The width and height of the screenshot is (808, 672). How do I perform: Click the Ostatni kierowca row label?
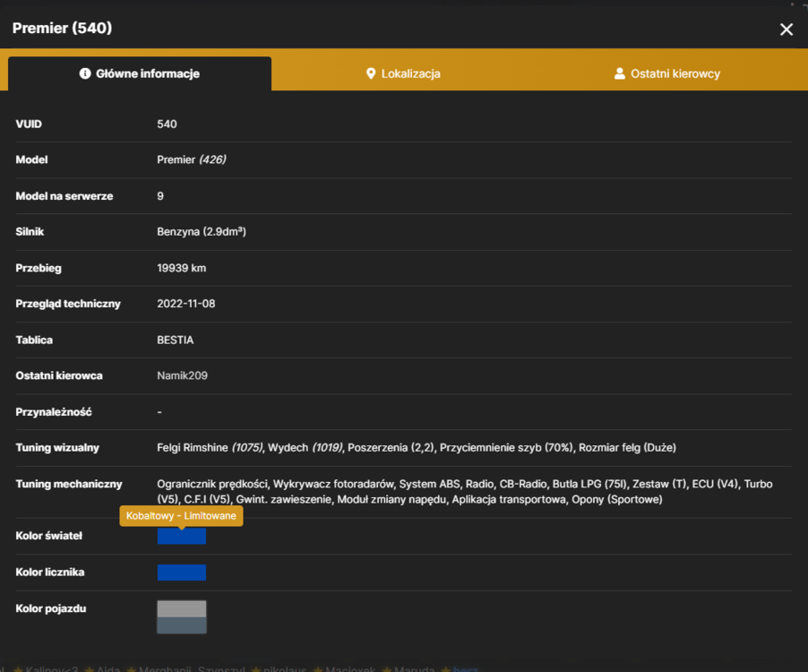59,375
